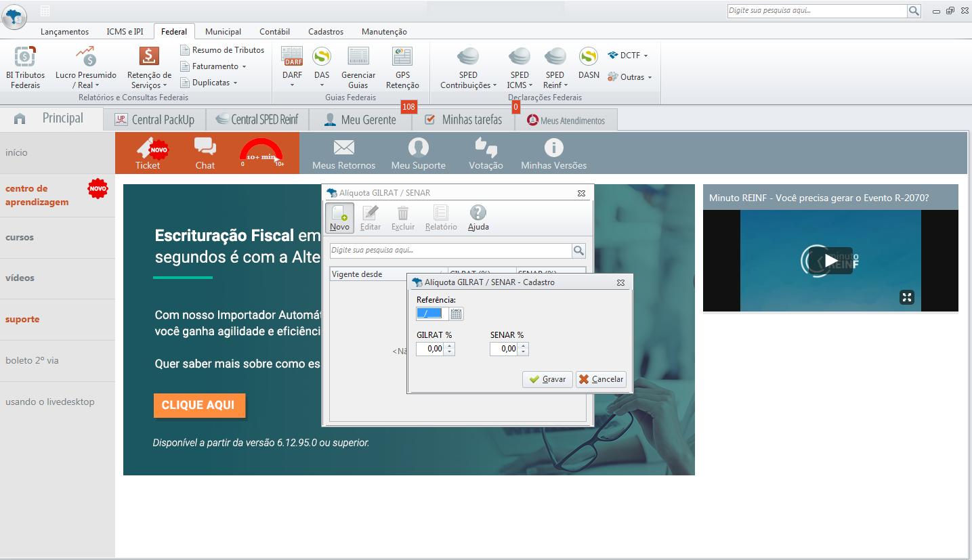Viewport: 972px width, 560px height.
Task: Select the Contábil ribbon tab
Action: pyautogui.click(x=274, y=32)
